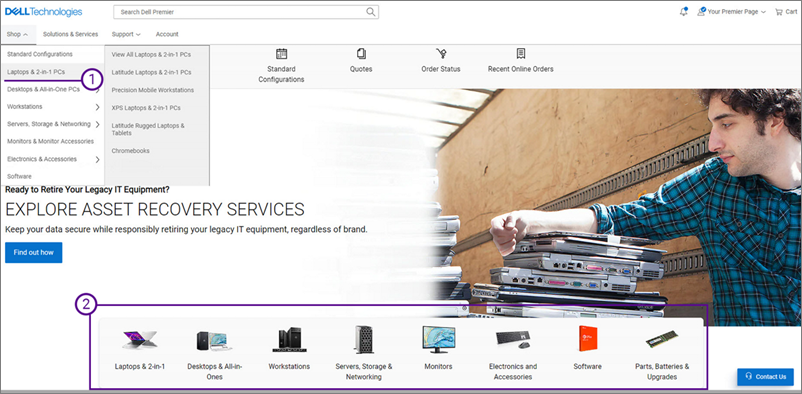Select the Electronics and Accessories keyboard image

513,340
